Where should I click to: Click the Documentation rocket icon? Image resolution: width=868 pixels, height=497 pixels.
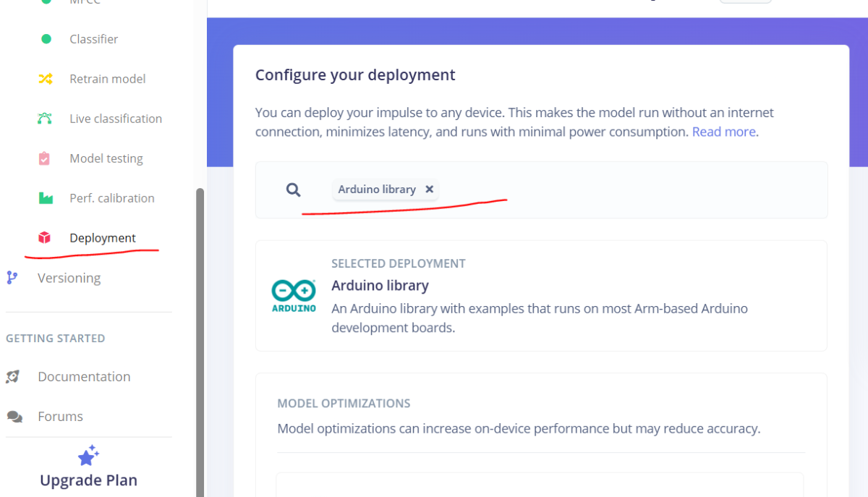pos(13,377)
